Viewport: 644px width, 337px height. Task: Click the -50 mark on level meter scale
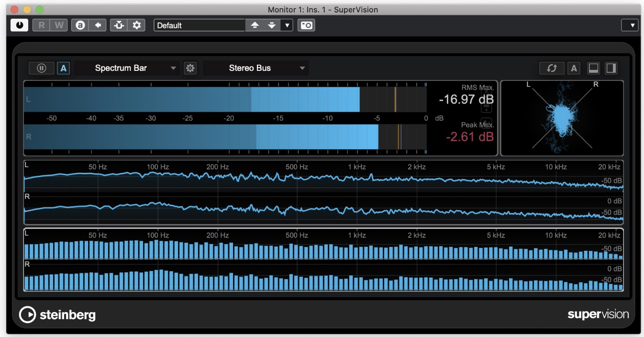[52, 118]
